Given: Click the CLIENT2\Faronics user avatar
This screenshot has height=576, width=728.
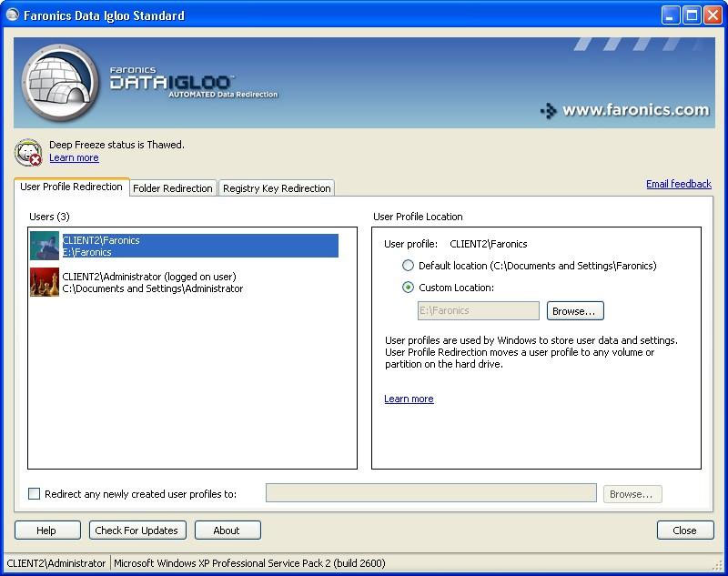Looking at the screenshot, I should pos(45,246).
